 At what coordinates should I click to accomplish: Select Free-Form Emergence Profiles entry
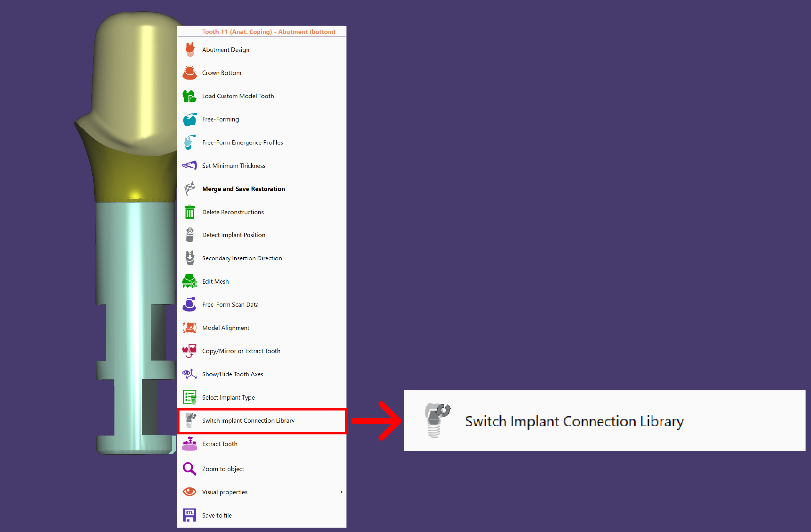click(x=262, y=142)
